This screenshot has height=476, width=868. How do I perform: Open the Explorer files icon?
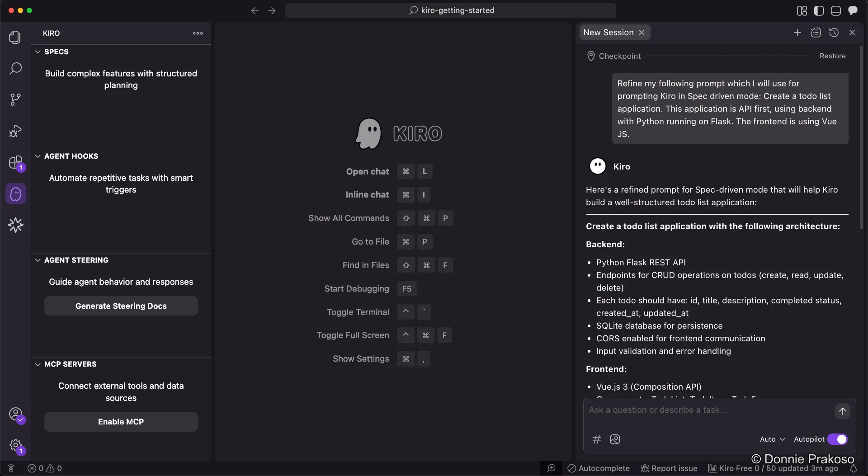point(15,37)
